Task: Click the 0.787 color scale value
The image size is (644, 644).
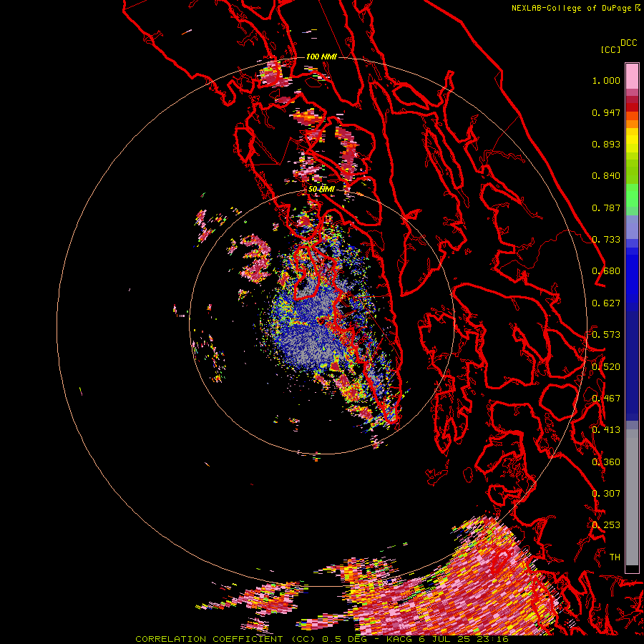Action: pyautogui.click(x=606, y=208)
